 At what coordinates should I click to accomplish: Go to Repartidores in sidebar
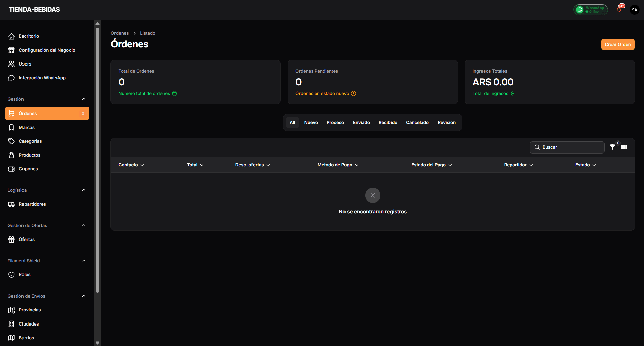pyautogui.click(x=32, y=204)
